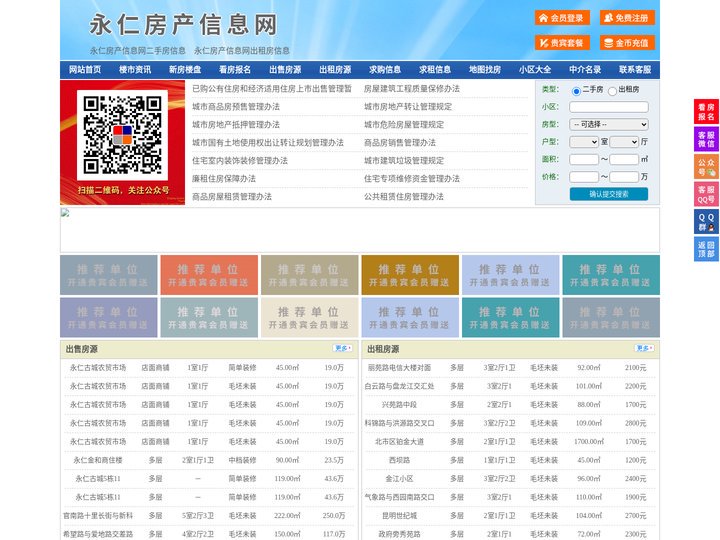Focus the 小区 input field

(x=609, y=107)
